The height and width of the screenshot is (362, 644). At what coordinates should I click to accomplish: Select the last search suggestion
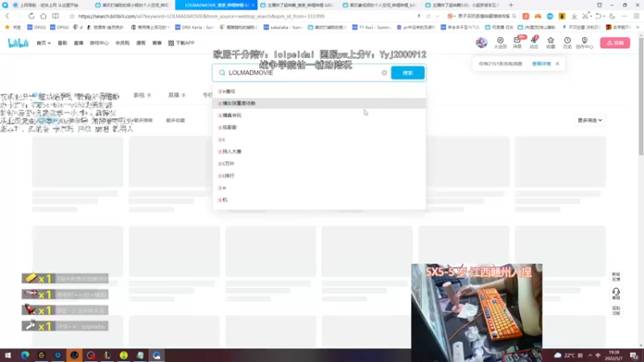pyautogui.click(x=319, y=200)
